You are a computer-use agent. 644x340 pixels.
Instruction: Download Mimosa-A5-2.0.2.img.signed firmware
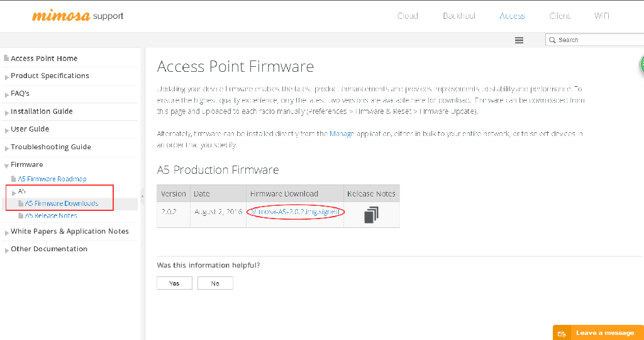[295, 212]
